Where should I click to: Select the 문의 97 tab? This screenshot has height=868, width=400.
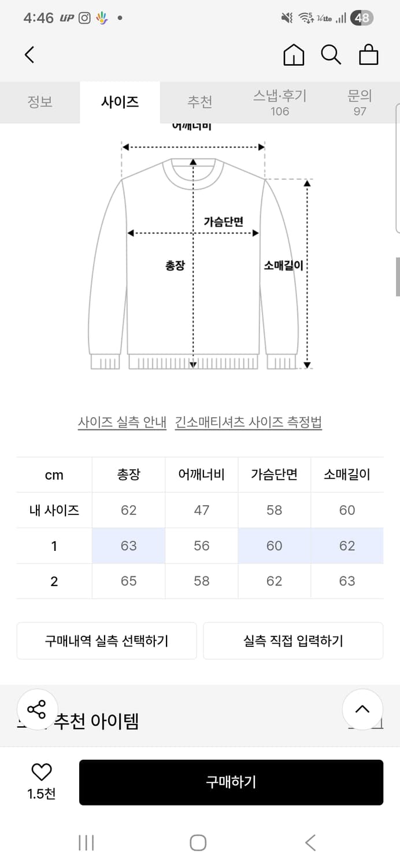pyautogui.click(x=360, y=102)
